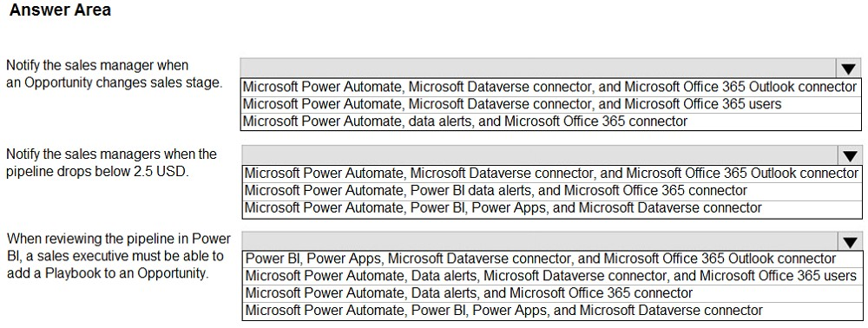Pick Data alerts and Office 365 connector for Playbook

coord(552,292)
